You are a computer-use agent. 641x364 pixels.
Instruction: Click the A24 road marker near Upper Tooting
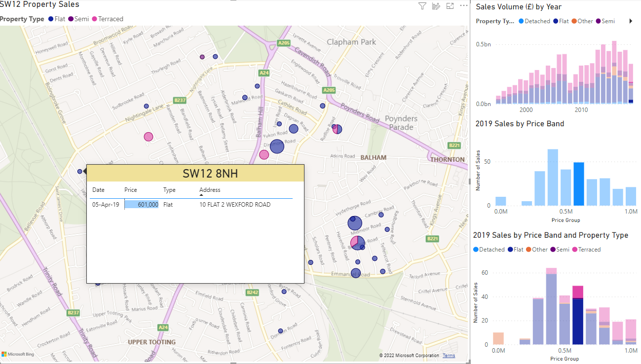click(163, 327)
